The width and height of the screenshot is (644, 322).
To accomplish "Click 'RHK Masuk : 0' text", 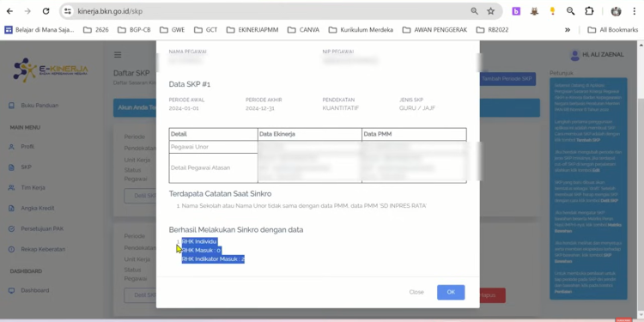I will coord(201,250).
